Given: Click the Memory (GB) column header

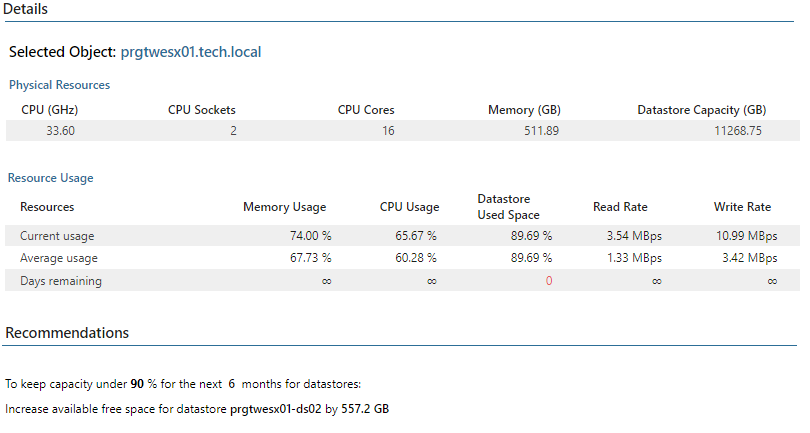Looking at the screenshot, I should [524, 110].
